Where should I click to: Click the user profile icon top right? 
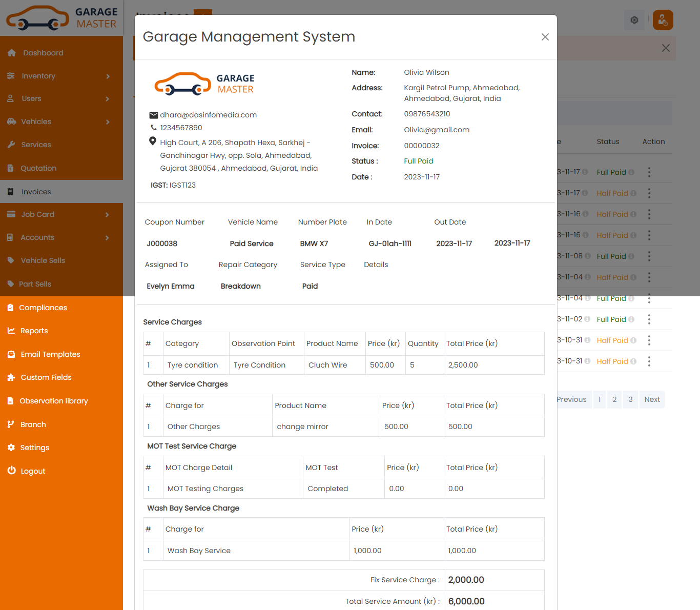[x=663, y=20]
